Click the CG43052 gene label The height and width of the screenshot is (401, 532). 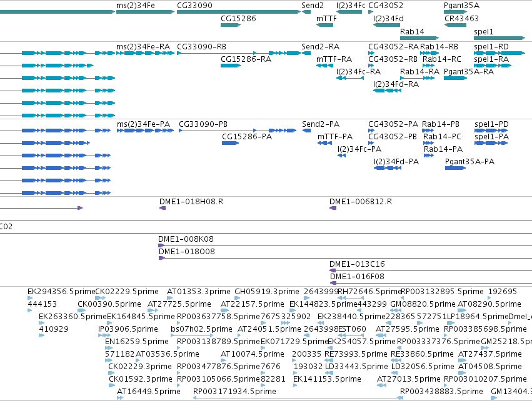click(386, 6)
